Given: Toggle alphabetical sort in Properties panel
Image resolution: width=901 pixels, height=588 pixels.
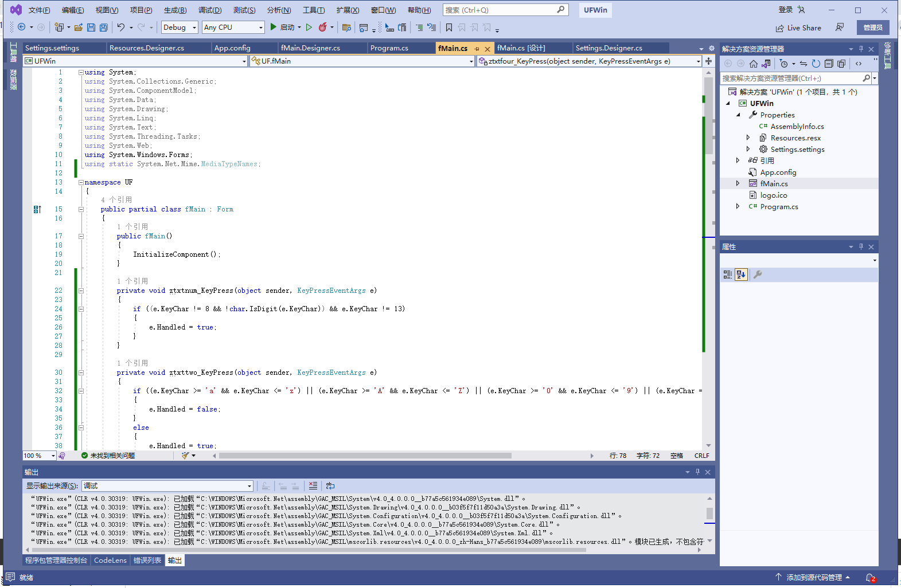Looking at the screenshot, I should tap(741, 275).
